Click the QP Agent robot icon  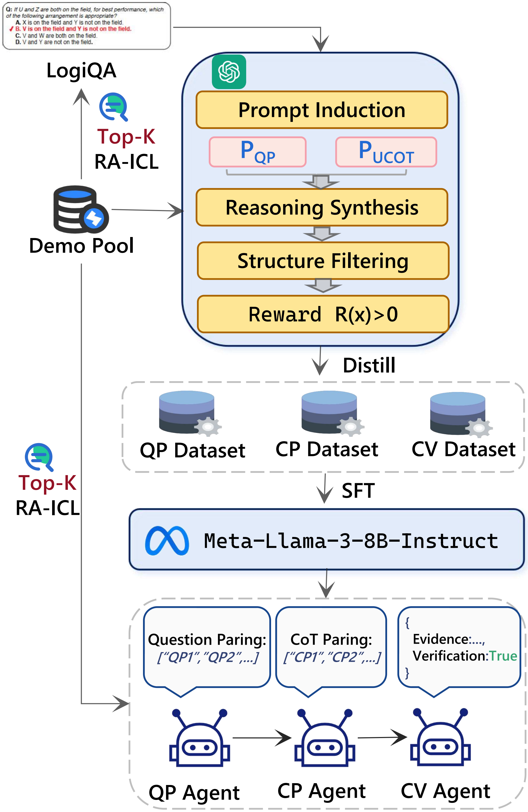[199, 738]
